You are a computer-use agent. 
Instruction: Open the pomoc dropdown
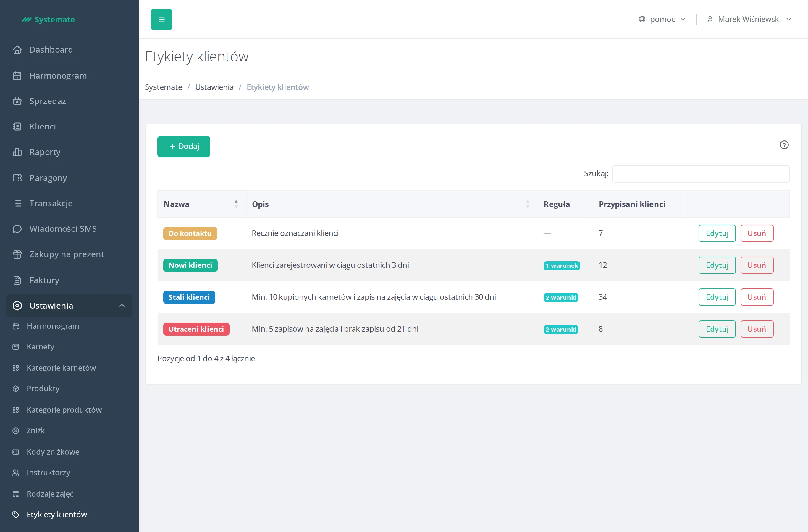tap(662, 19)
